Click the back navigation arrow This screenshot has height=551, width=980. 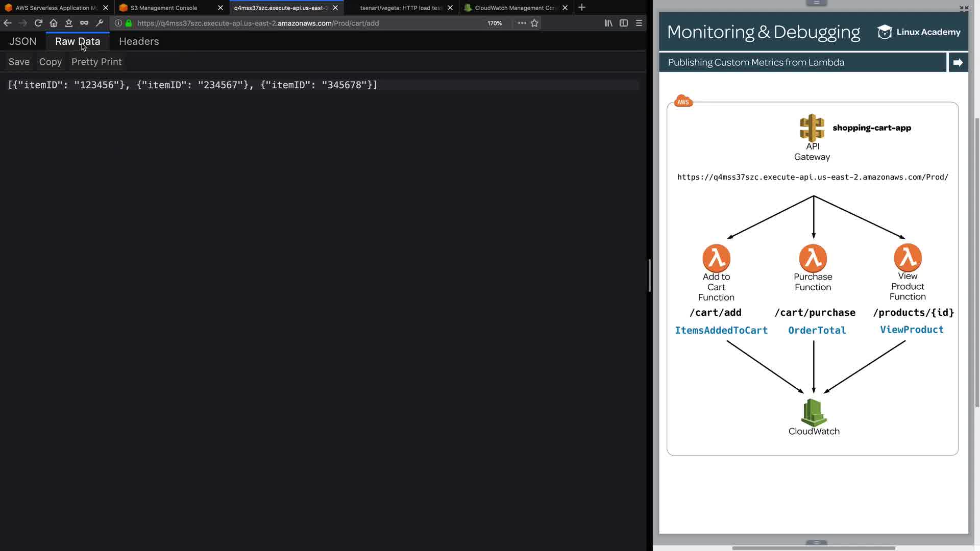(7, 23)
